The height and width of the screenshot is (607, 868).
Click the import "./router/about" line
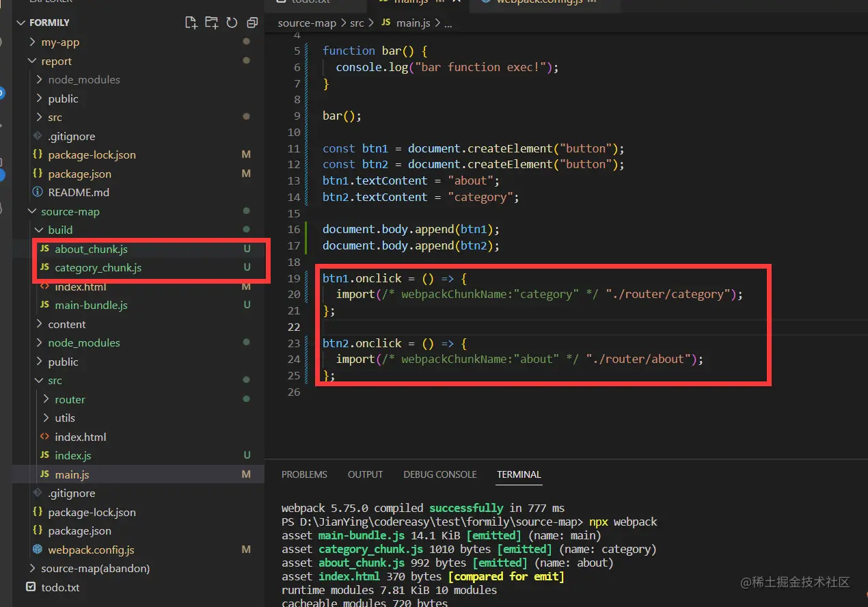point(519,359)
